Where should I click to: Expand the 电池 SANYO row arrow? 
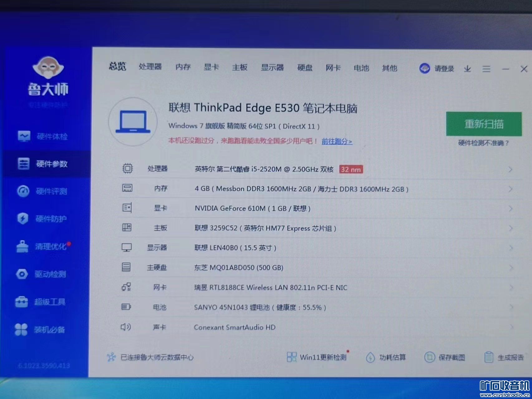click(x=511, y=307)
